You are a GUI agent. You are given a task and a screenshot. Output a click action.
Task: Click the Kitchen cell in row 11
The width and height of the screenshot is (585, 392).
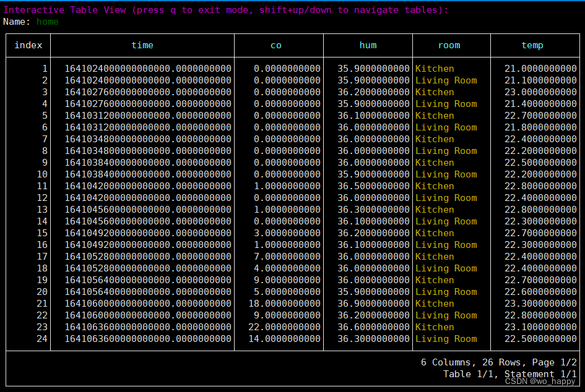pos(435,185)
